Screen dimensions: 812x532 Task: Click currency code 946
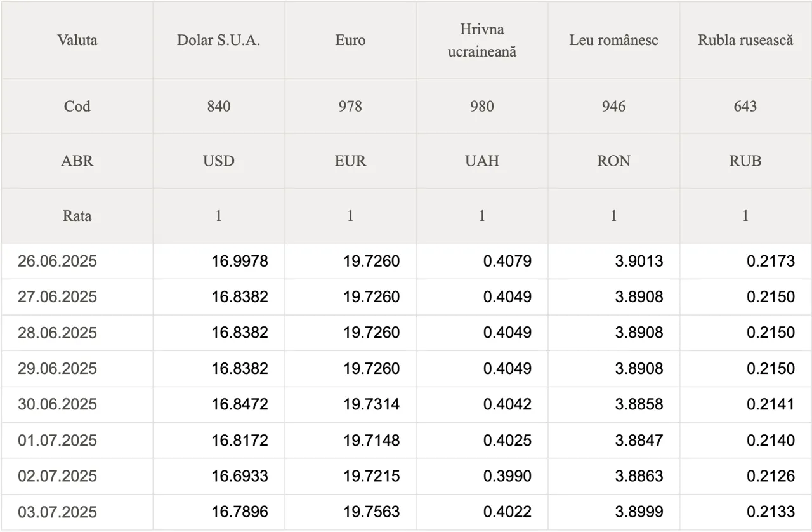click(614, 106)
